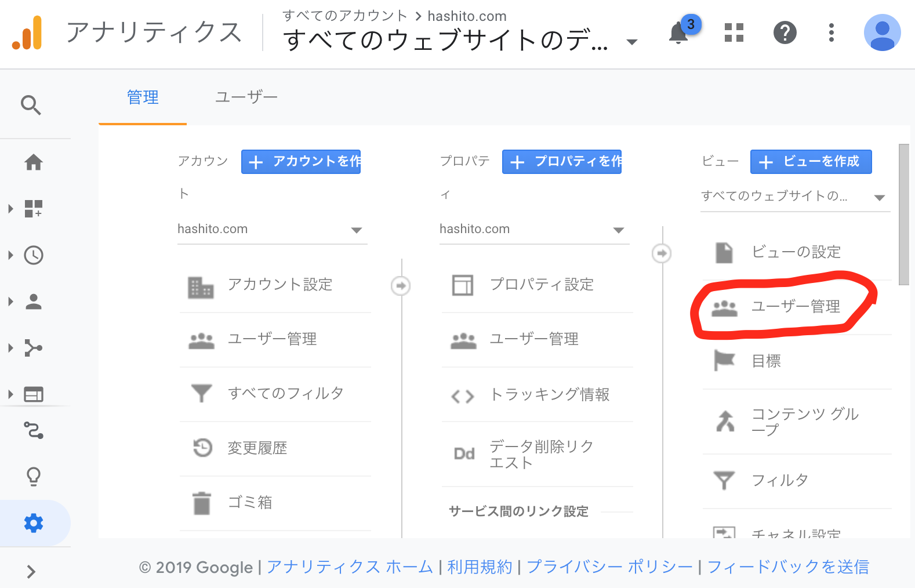Go to Home via house icon
This screenshot has width=915, height=588.
[34, 162]
